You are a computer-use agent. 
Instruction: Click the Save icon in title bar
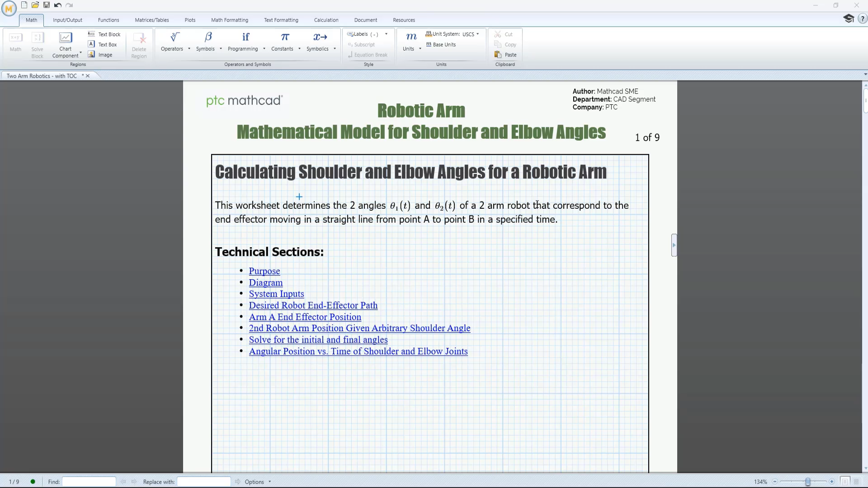pyautogui.click(x=47, y=5)
